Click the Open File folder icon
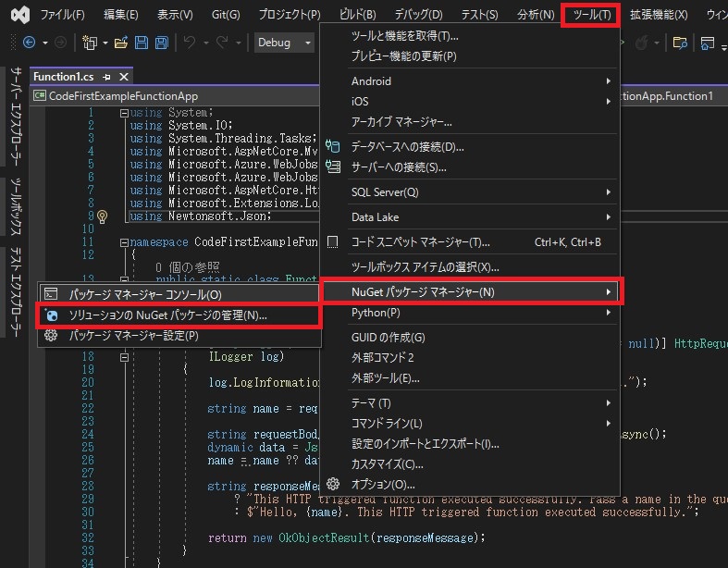The height and width of the screenshot is (568, 728). coord(121,43)
